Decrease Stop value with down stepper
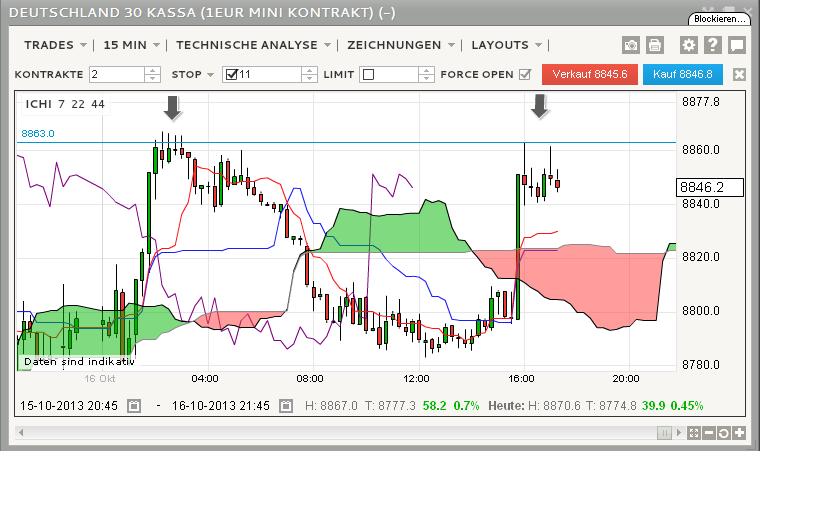Image resolution: width=840 pixels, height=525 pixels. click(309, 78)
